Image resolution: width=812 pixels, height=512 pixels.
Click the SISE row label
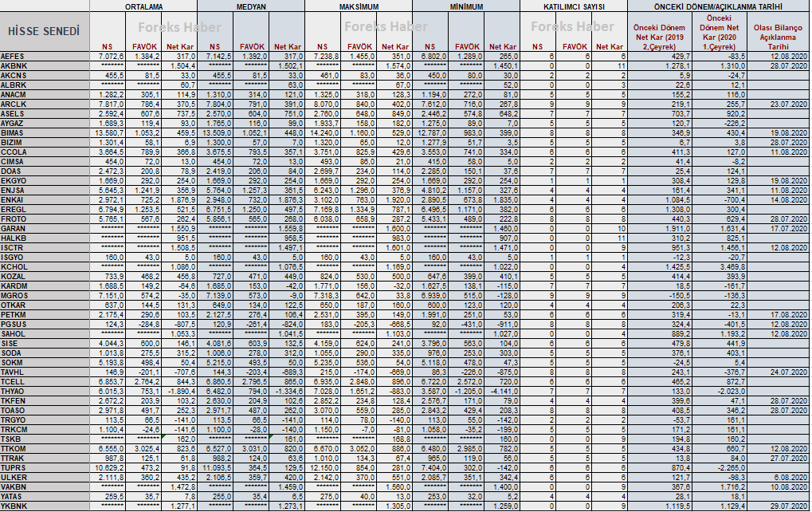[45, 344]
